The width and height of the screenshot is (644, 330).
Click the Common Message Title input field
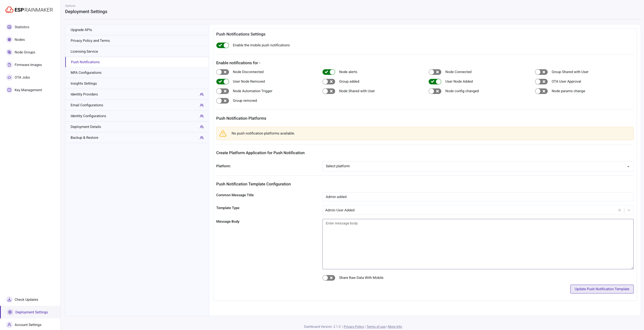pos(478,197)
